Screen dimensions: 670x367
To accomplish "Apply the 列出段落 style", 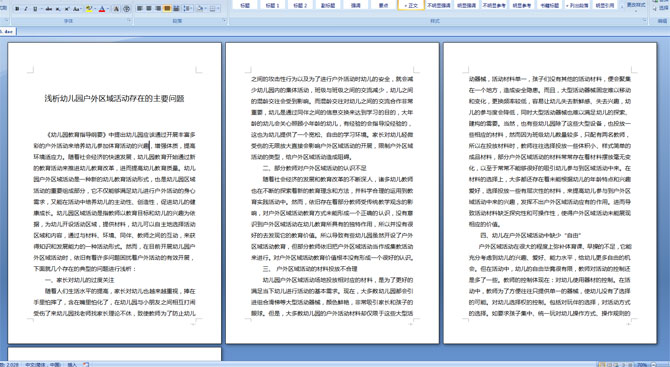I will click(x=577, y=5).
